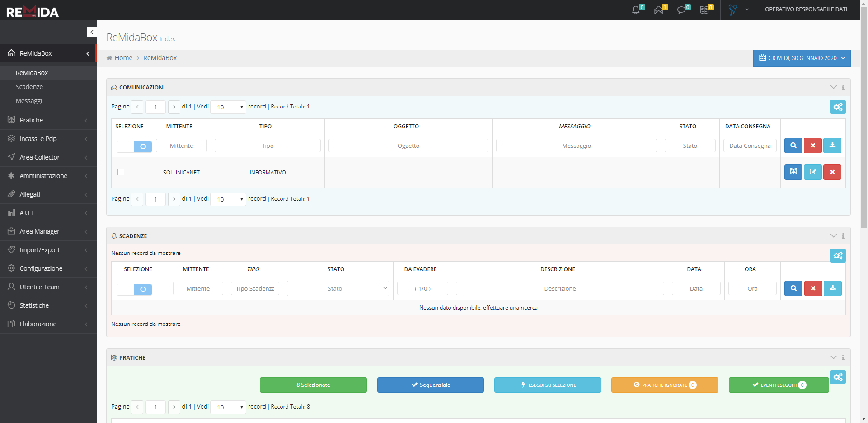This screenshot has height=423, width=868.
Task: Click info icon on Scadenze panel
Action: point(843,236)
